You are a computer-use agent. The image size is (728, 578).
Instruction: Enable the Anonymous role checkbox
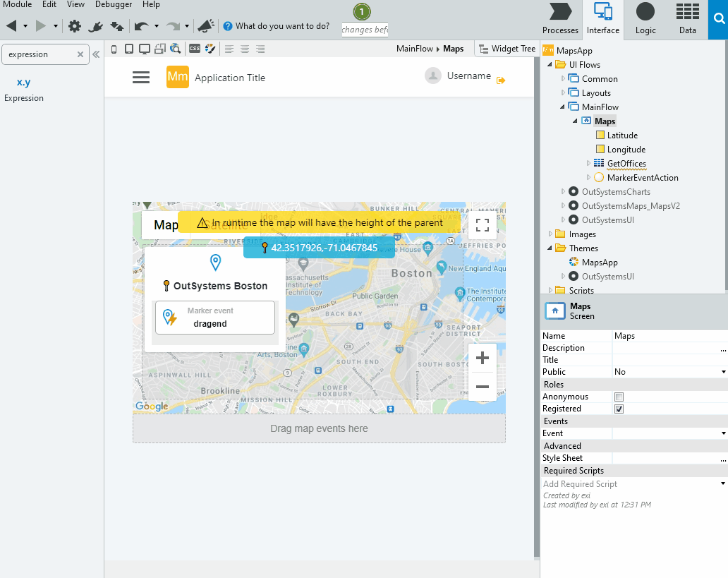tap(619, 397)
